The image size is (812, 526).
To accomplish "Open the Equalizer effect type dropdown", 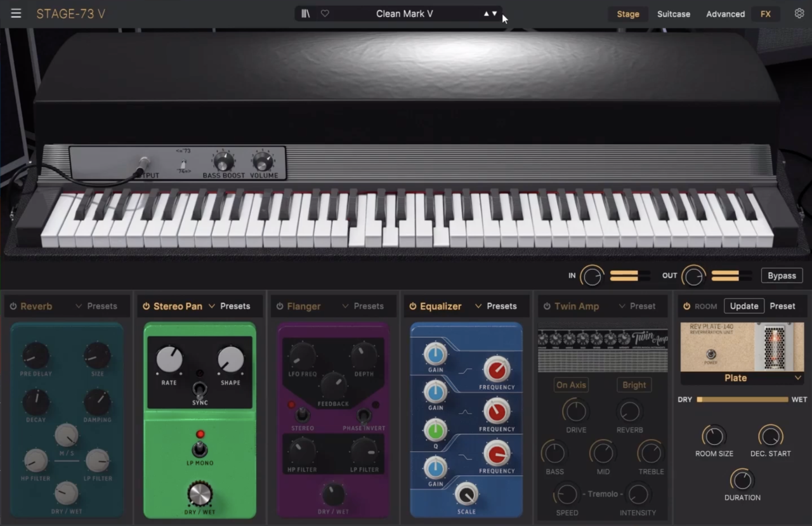I will click(478, 306).
